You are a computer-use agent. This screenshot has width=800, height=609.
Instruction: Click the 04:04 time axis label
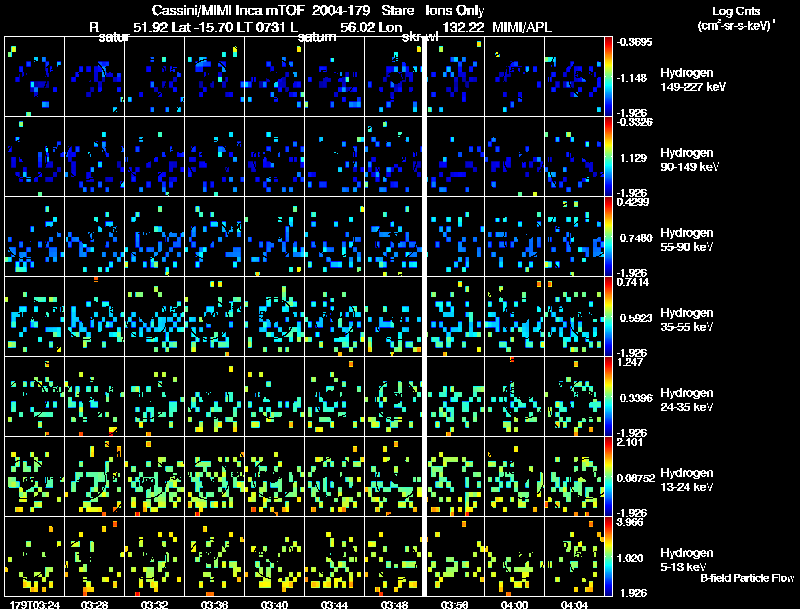574,604
